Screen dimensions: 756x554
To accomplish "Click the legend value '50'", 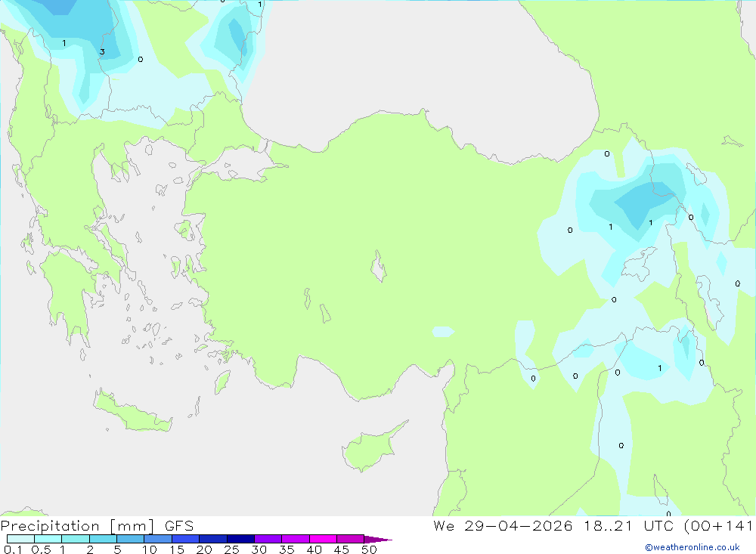I will [x=369, y=549].
